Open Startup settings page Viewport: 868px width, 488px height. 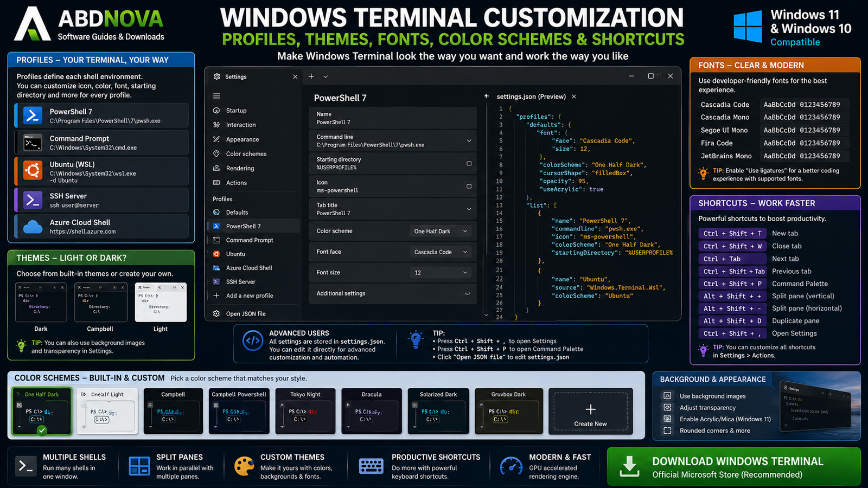pos(236,110)
